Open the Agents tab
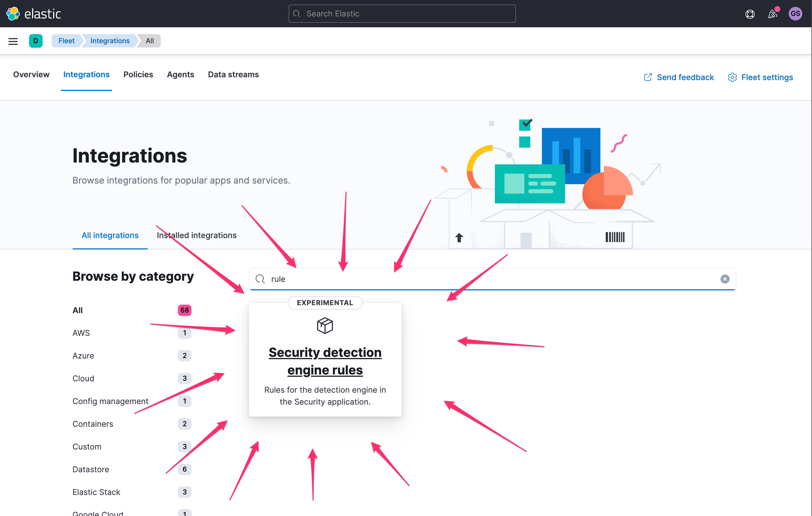The image size is (812, 516). tap(180, 74)
